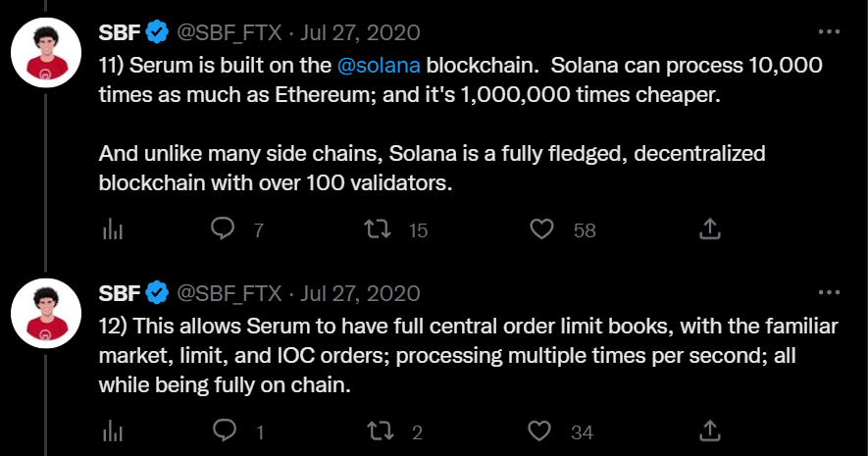Viewport: 868px width, 456px height.
Task: Like the tweet with 34 likes
Action: click(539, 431)
